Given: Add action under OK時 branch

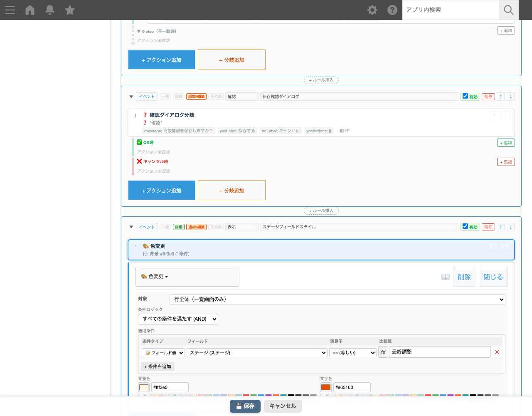Looking at the screenshot, I should tap(506, 143).
